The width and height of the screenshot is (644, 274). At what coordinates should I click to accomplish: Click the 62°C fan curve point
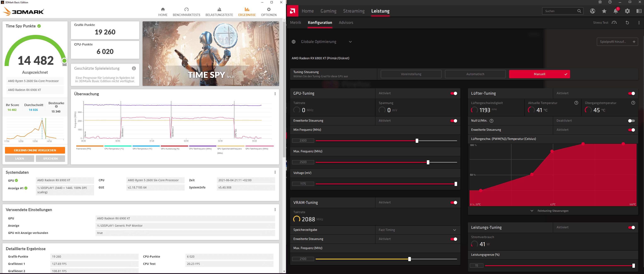pos(552,151)
